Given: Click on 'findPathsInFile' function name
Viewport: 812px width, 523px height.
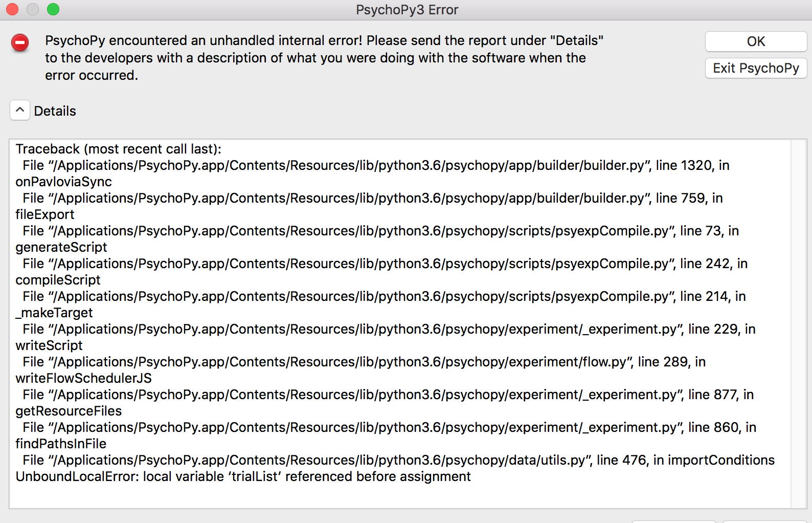Looking at the screenshot, I should click(x=61, y=444).
